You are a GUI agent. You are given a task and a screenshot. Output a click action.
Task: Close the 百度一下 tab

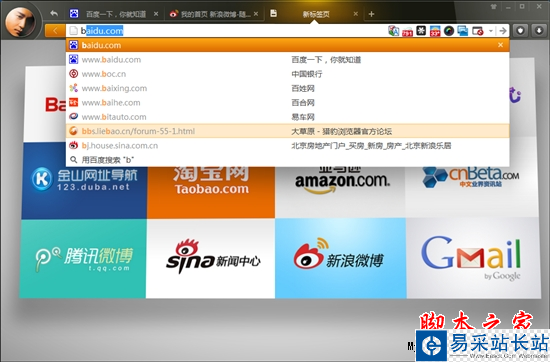click(x=156, y=14)
